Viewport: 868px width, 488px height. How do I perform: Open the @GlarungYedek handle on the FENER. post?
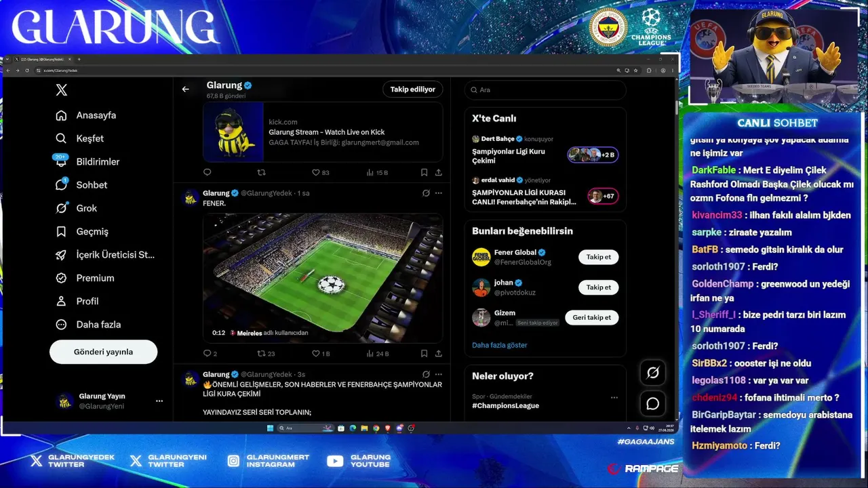tap(267, 193)
